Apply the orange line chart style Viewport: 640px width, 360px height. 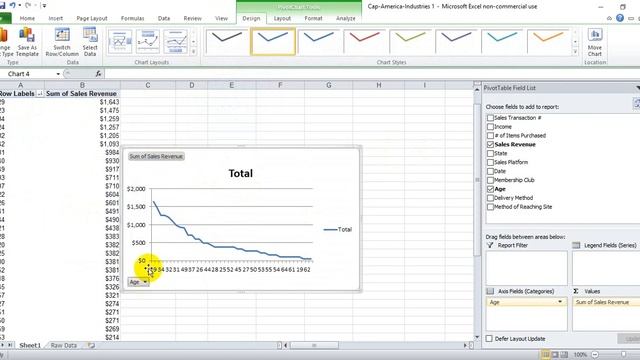pyautogui.click(x=548, y=41)
